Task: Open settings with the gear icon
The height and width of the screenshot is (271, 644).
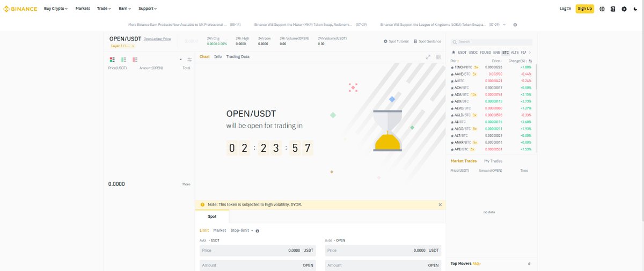Action: tap(624, 9)
